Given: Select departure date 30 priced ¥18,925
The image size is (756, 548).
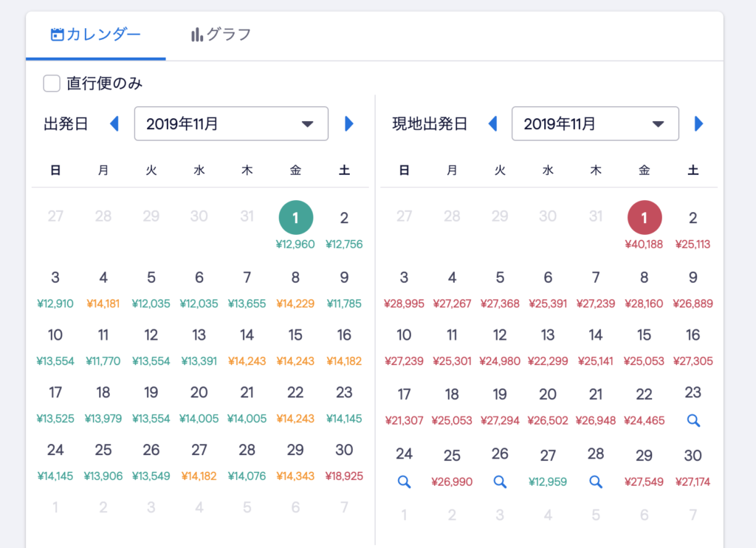Looking at the screenshot, I should 344,459.
